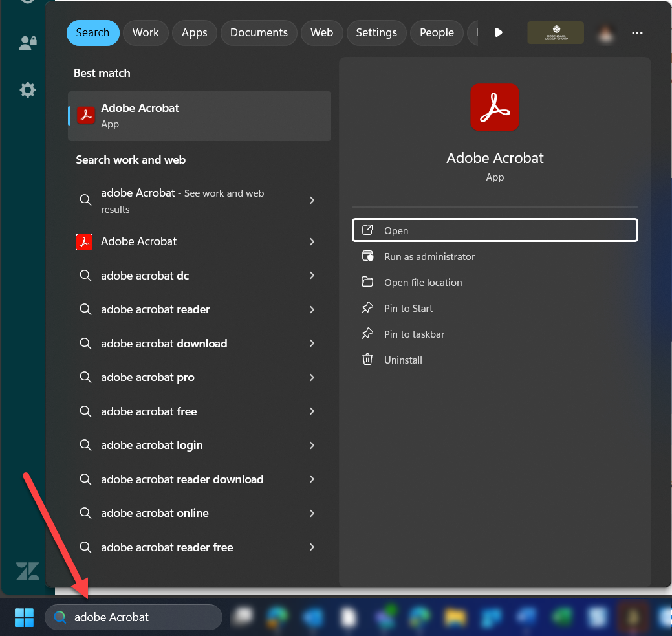
Task: Open the gear settings icon in left sidebar
Action: click(x=27, y=90)
